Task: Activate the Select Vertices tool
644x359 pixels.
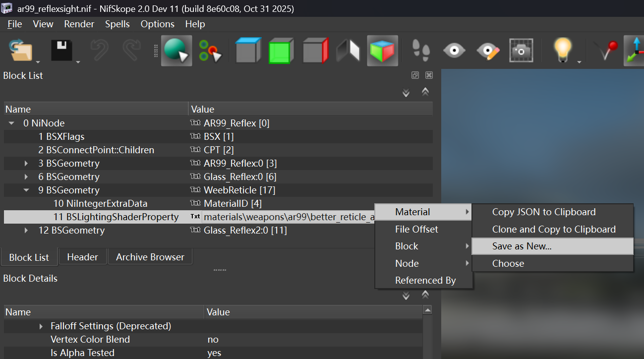Action: [210, 51]
